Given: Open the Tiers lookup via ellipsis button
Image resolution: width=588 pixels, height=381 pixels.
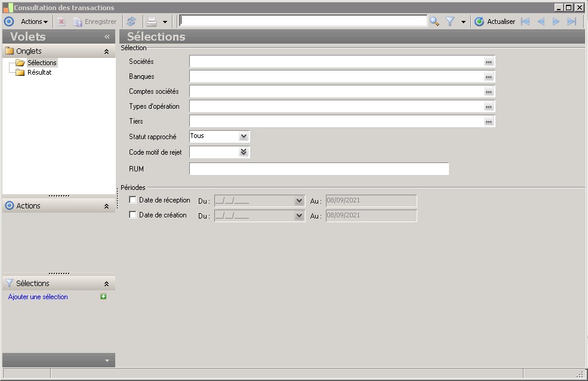Looking at the screenshot, I should (x=488, y=121).
